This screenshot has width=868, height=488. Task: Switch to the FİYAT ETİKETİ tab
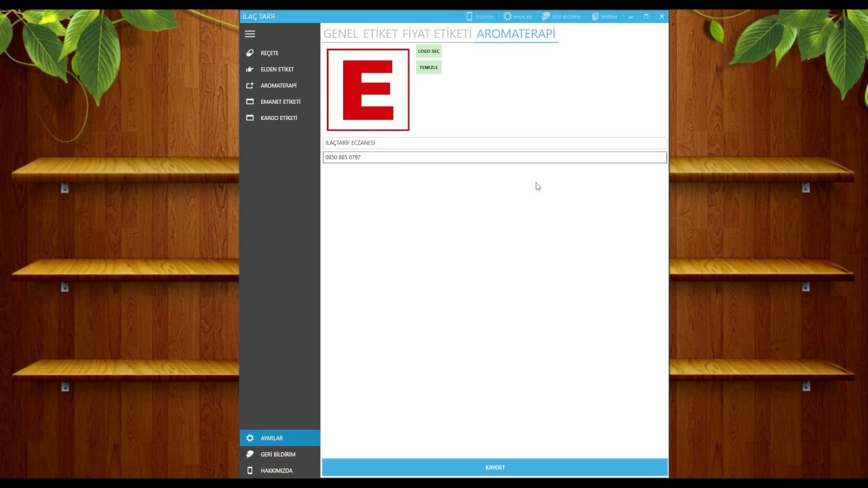(437, 34)
